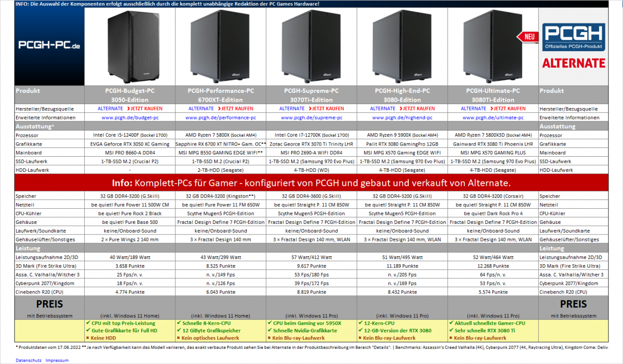Click the red Info Komplett-PCs banner
This screenshot has width=623, height=364.
point(311,183)
